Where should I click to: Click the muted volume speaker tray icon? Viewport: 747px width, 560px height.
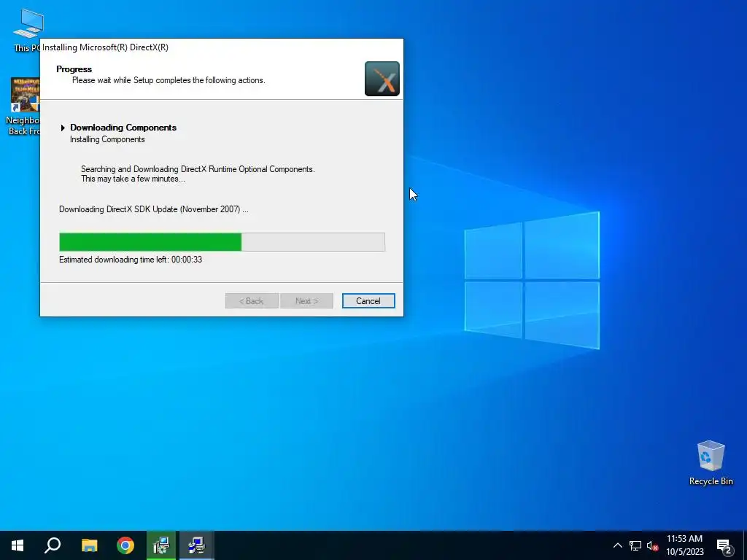652,545
